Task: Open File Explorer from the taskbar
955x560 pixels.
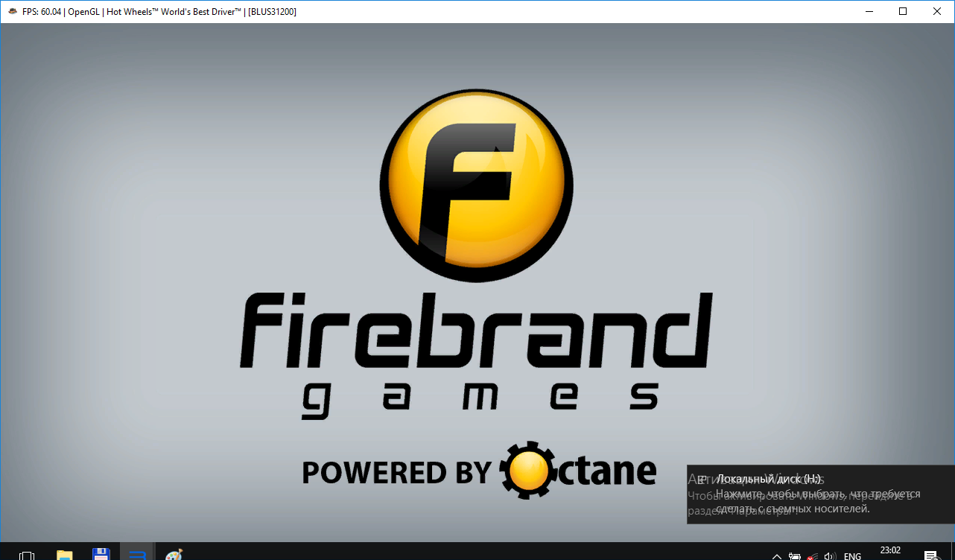Action: tap(65, 555)
